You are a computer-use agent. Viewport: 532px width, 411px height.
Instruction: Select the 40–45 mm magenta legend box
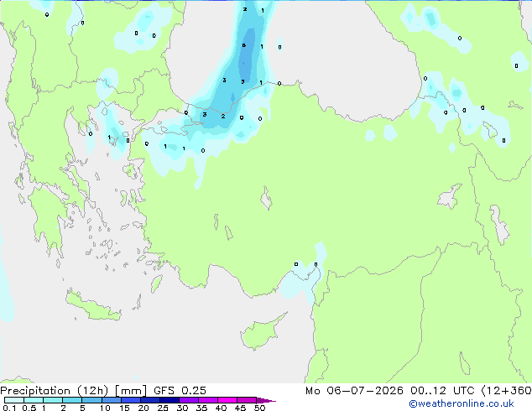coord(227,400)
